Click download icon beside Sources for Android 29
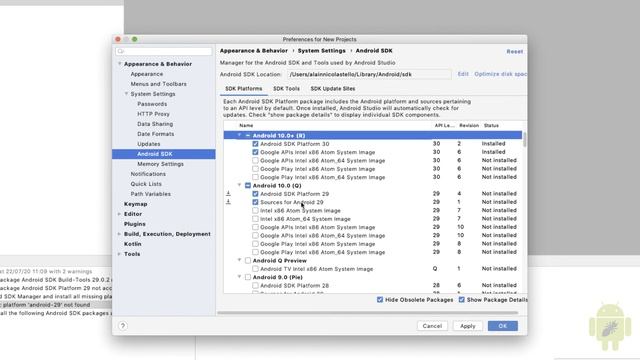 [228, 202]
